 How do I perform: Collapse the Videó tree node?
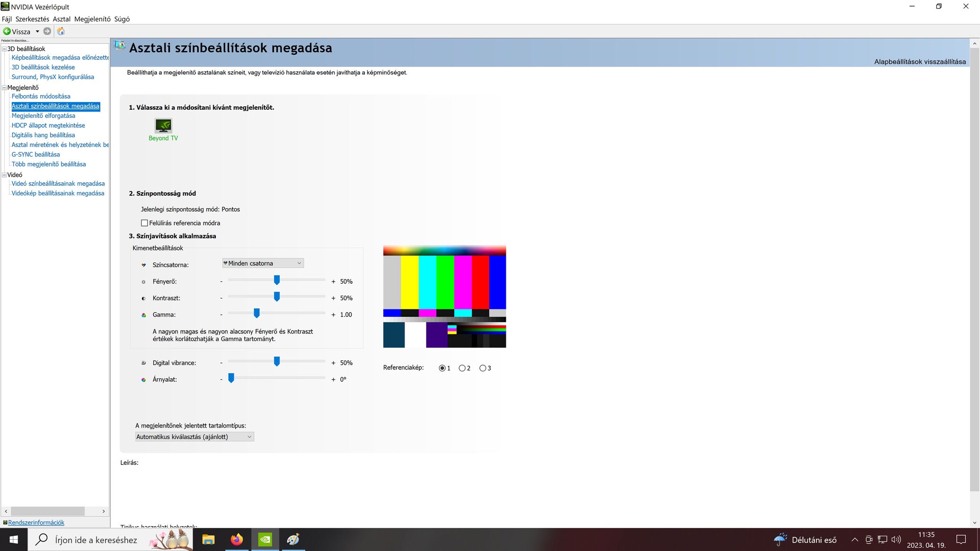pos(4,175)
